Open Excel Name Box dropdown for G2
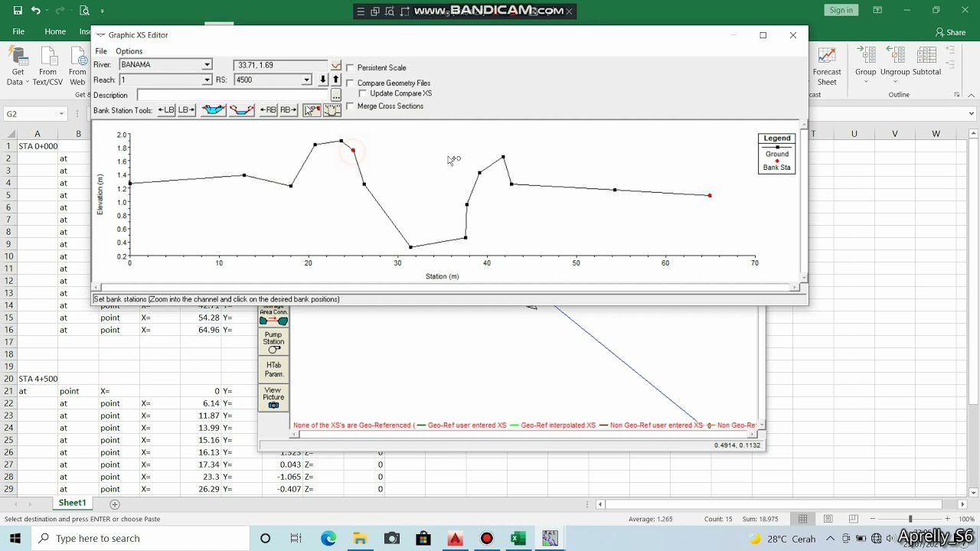Viewport: 980px width, 551px height. coord(61,114)
